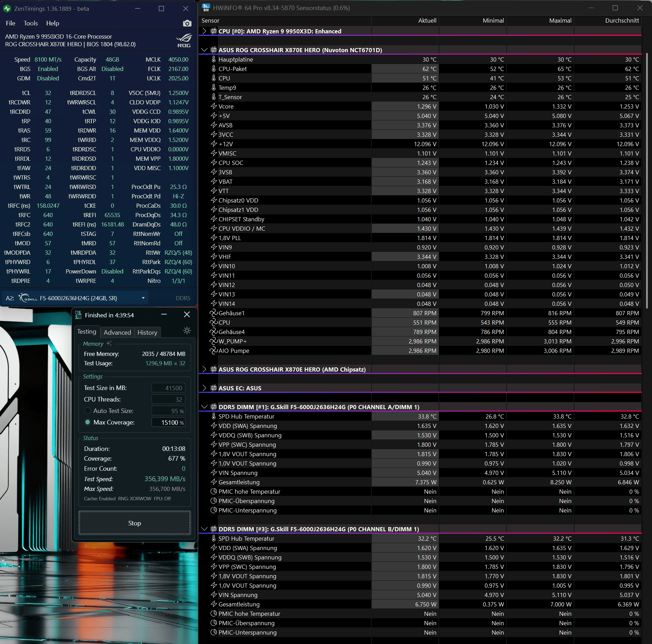Screen dimensions: 652x644
Task: Click the lightning voltage icon beside Vcore
Action: (x=213, y=106)
